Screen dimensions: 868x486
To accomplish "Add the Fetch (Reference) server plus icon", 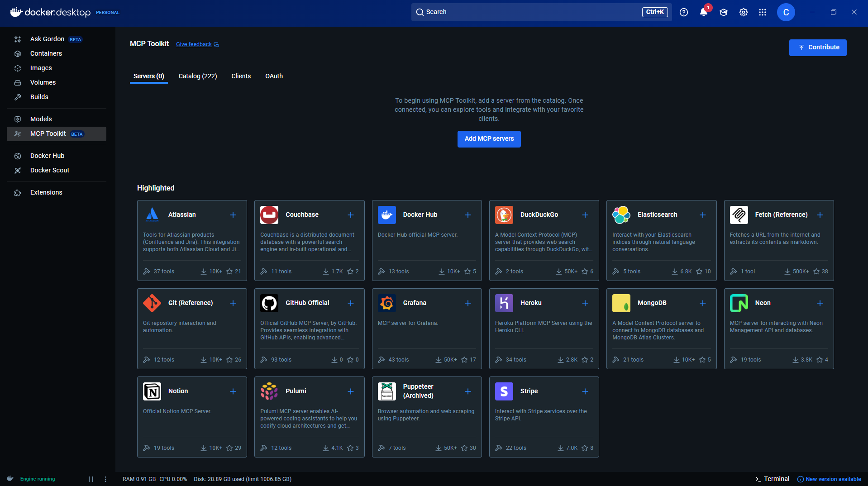I will [x=820, y=215].
